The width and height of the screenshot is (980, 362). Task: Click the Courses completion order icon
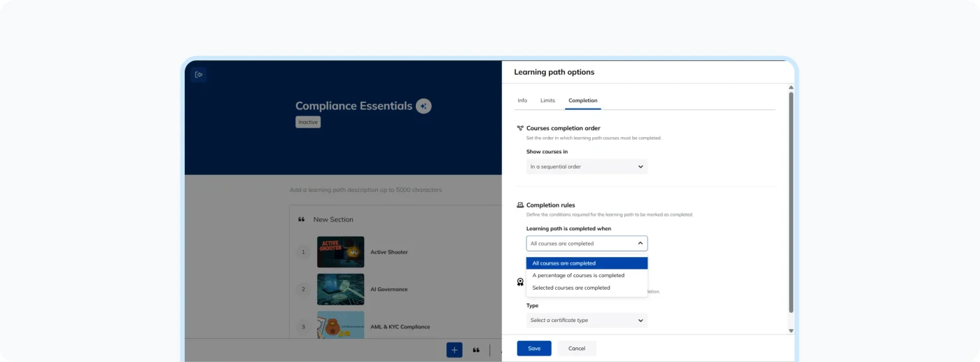click(x=520, y=128)
